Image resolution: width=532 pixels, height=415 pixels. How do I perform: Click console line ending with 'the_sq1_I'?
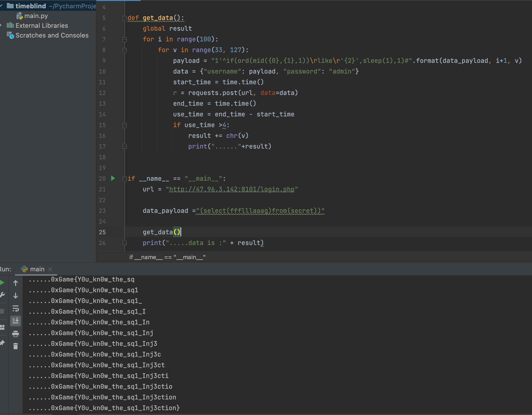coord(87,311)
